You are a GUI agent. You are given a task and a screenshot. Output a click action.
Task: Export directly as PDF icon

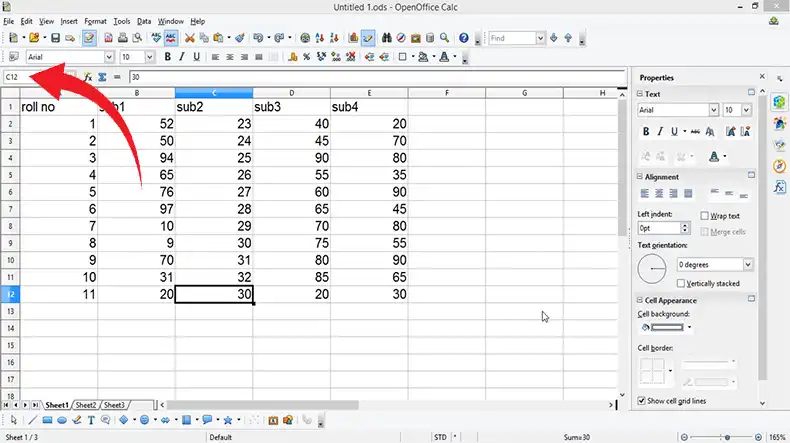click(108, 38)
